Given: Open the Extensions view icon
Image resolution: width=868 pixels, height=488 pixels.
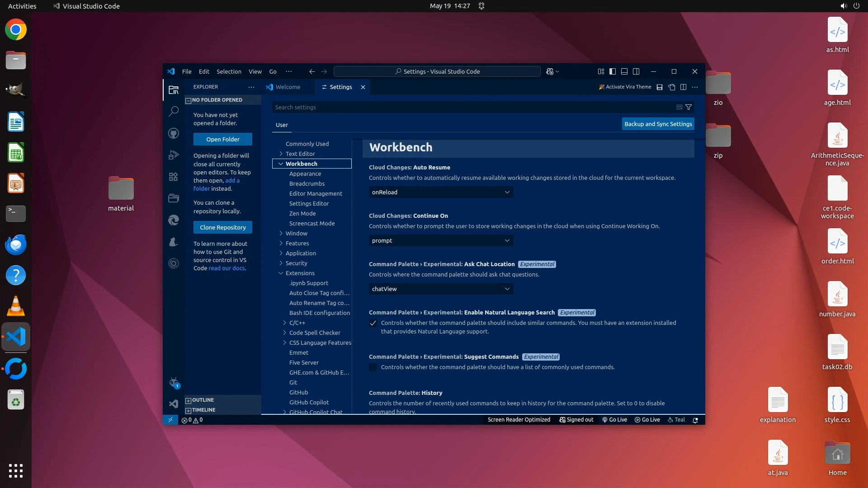Looking at the screenshot, I should 174,177.
